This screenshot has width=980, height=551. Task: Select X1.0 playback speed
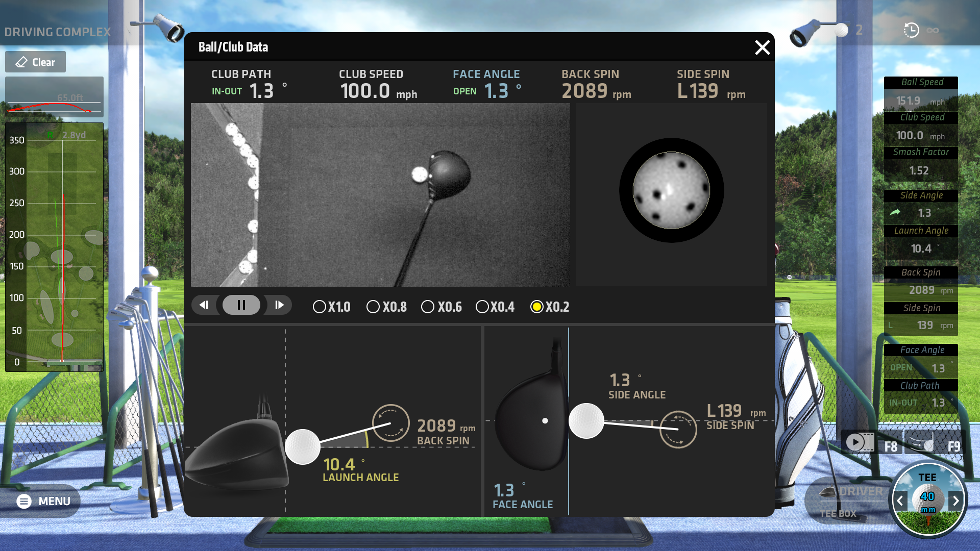(320, 307)
